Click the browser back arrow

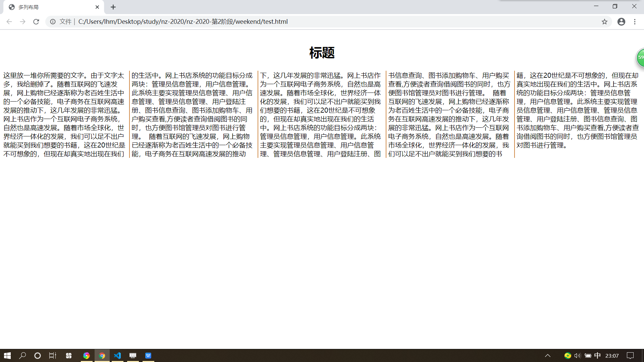click(x=9, y=22)
